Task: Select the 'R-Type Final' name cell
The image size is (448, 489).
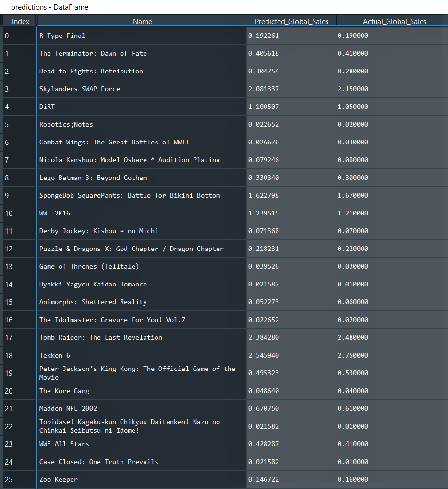Action: click(142, 36)
